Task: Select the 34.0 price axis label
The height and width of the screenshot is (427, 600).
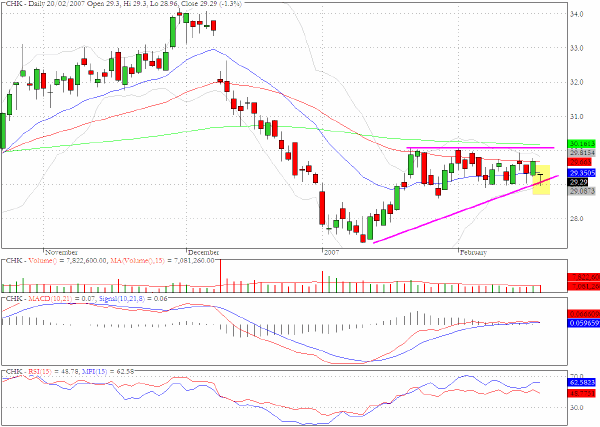Action: (x=576, y=14)
